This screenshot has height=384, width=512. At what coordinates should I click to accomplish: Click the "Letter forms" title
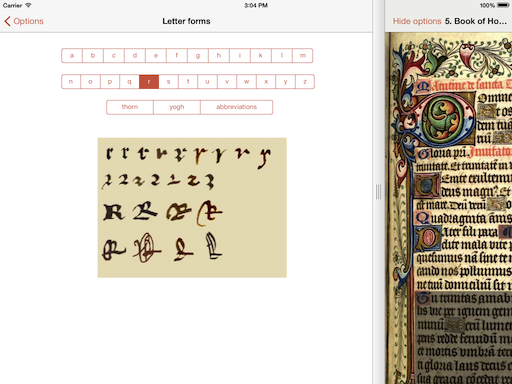(186, 21)
